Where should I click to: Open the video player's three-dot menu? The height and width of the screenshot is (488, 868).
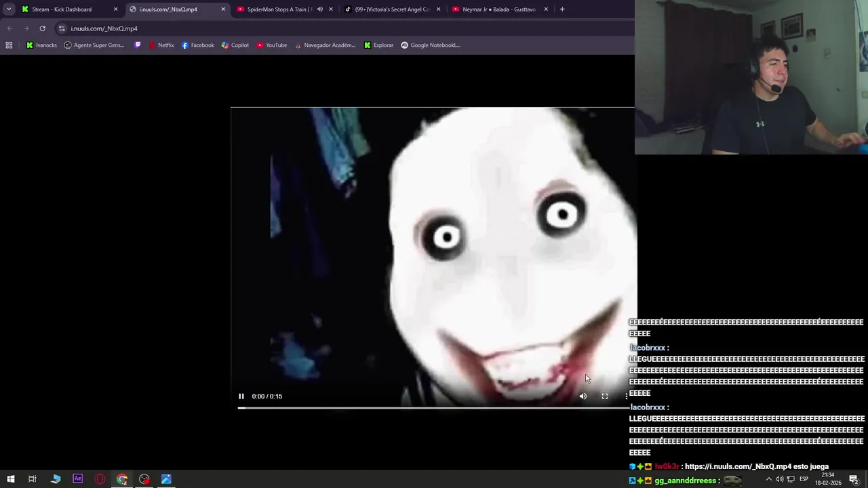click(x=627, y=396)
